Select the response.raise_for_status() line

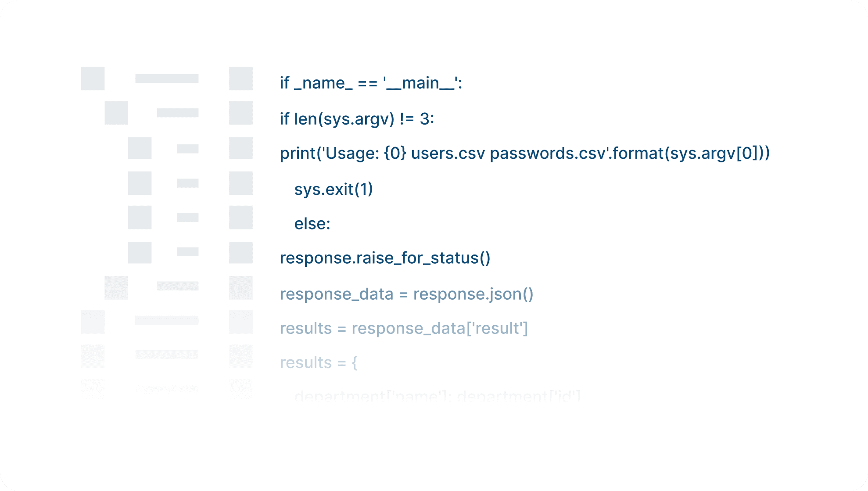click(385, 258)
